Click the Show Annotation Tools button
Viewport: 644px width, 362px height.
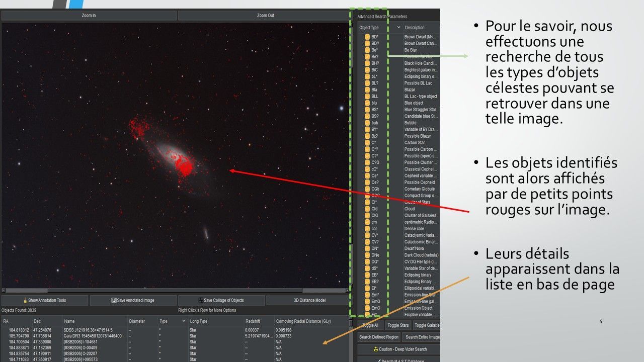pyautogui.click(x=44, y=300)
